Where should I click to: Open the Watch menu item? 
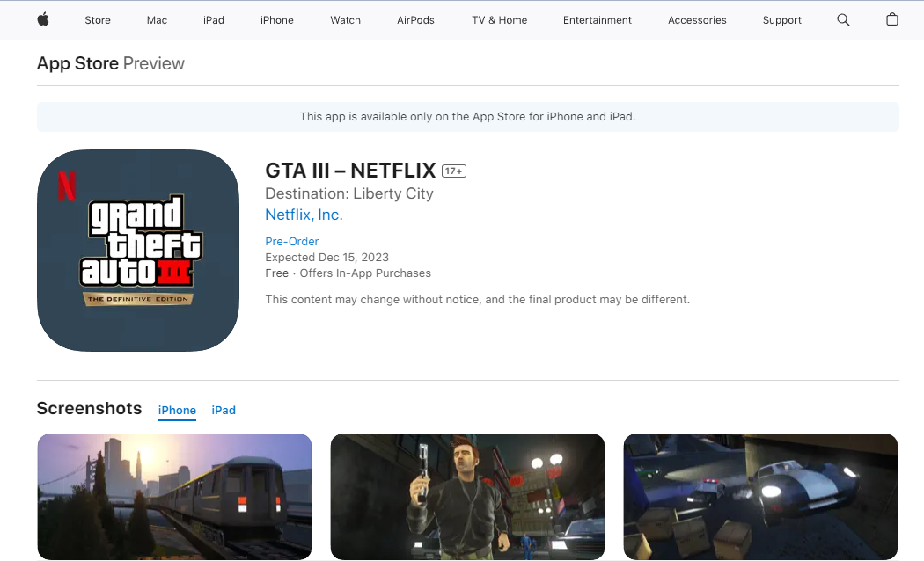tap(345, 20)
